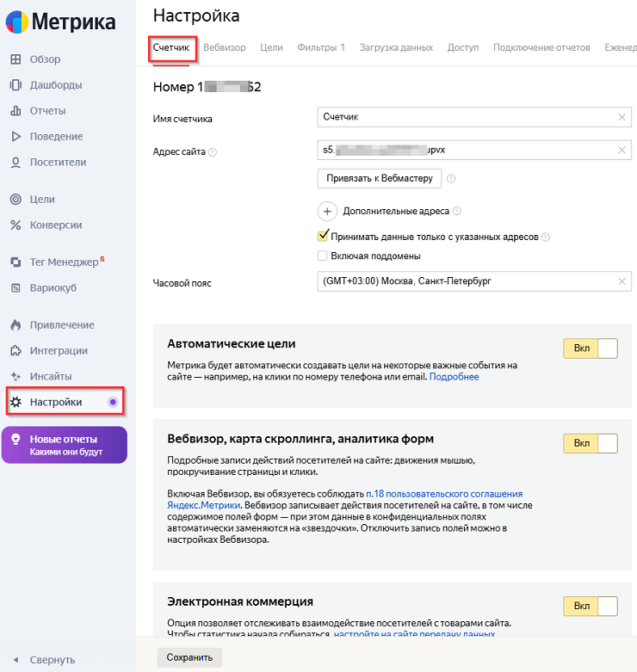Toggle Автоматические цели switch off
637x672 pixels.
tap(591, 348)
